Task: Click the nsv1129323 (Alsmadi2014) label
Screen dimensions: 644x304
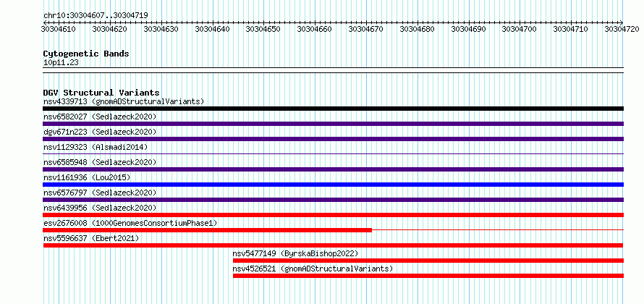Action: (x=96, y=147)
